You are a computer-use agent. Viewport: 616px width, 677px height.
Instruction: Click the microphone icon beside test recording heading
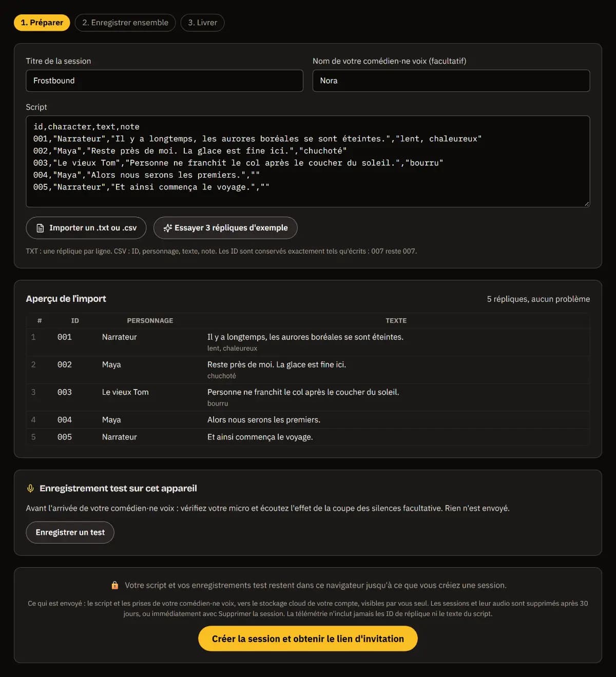click(30, 488)
